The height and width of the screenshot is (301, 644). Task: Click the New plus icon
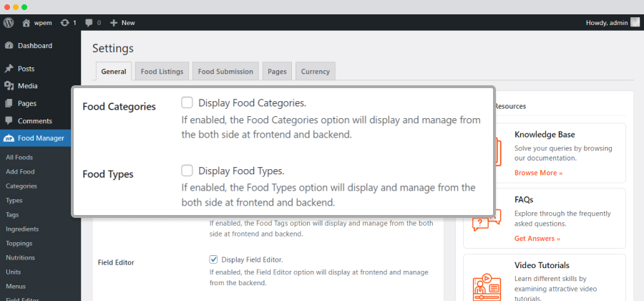click(114, 23)
